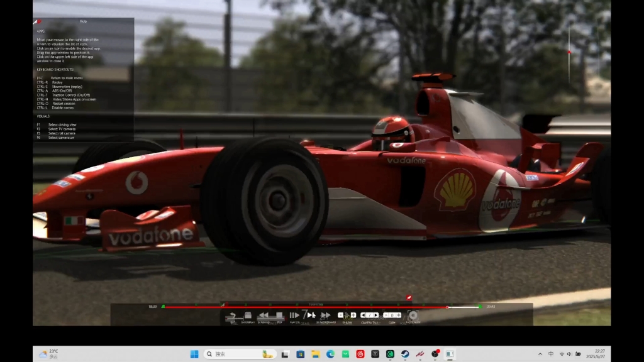Open Task View from the taskbar
This screenshot has height=362, width=644.
click(285, 354)
